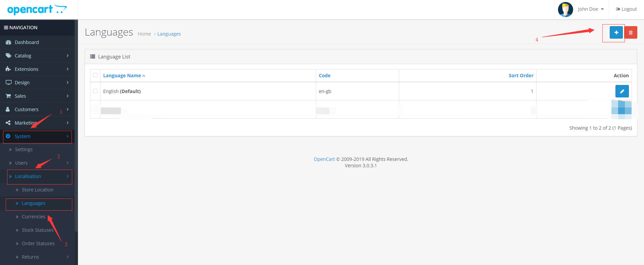Edit the English language row

[622, 91]
